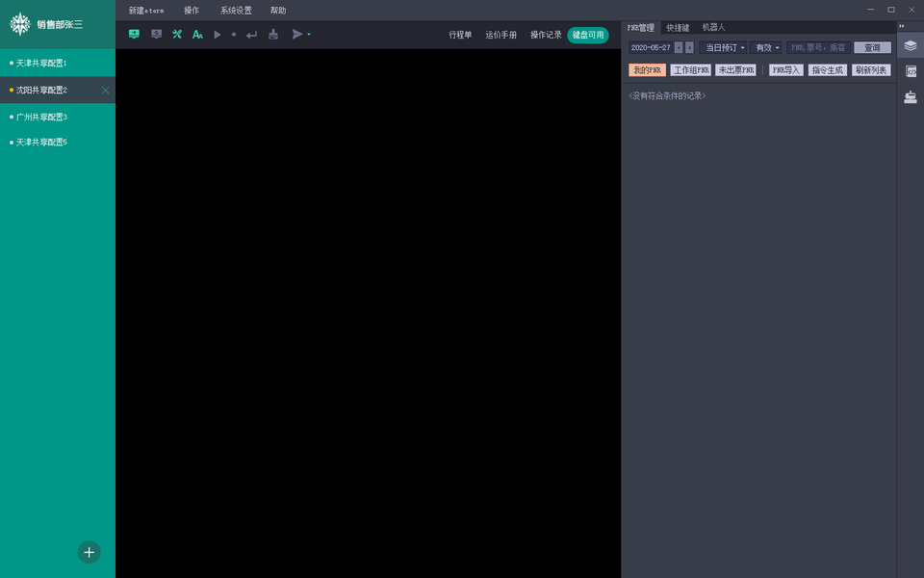Add a new configuration with plus button
This screenshot has height=578, width=924.
(x=89, y=552)
